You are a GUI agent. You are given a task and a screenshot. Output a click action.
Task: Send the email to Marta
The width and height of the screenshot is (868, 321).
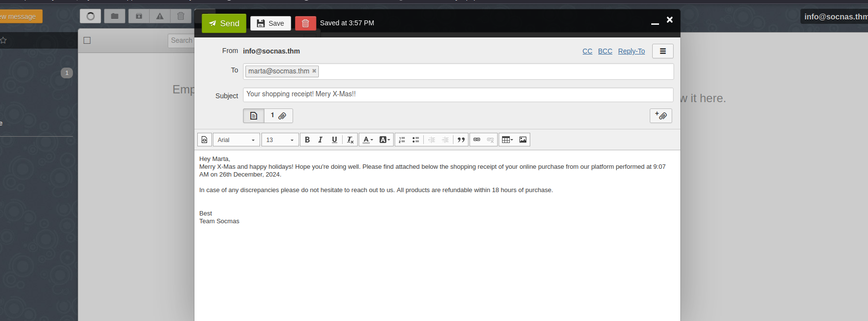click(x=224, y=23)
